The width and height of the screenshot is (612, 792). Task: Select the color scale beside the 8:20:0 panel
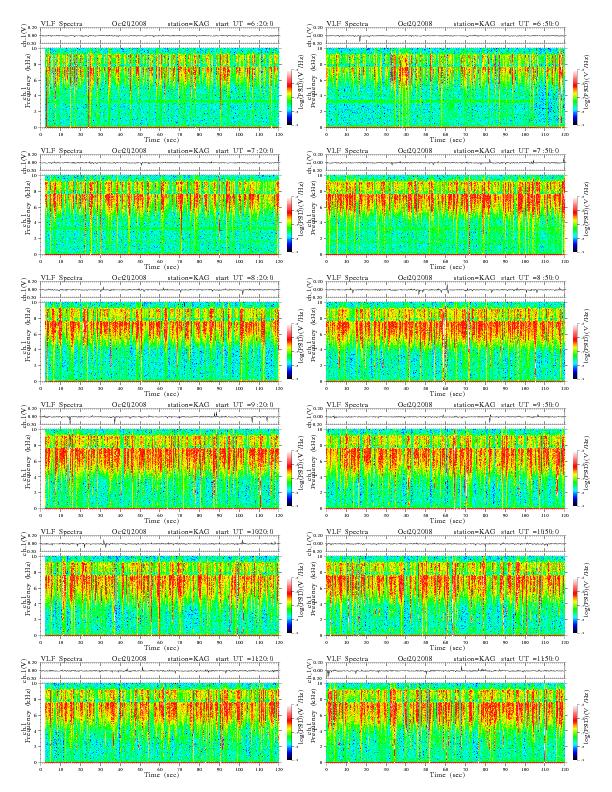(x=289, y=351)
